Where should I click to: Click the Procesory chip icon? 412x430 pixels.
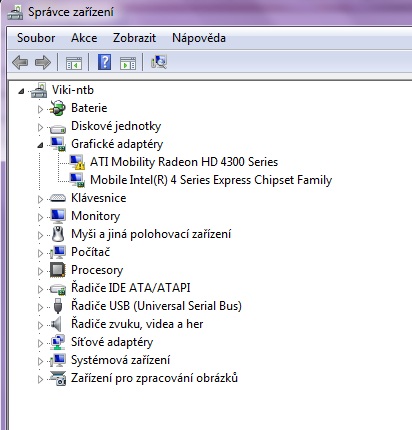(x=58, y=270)
